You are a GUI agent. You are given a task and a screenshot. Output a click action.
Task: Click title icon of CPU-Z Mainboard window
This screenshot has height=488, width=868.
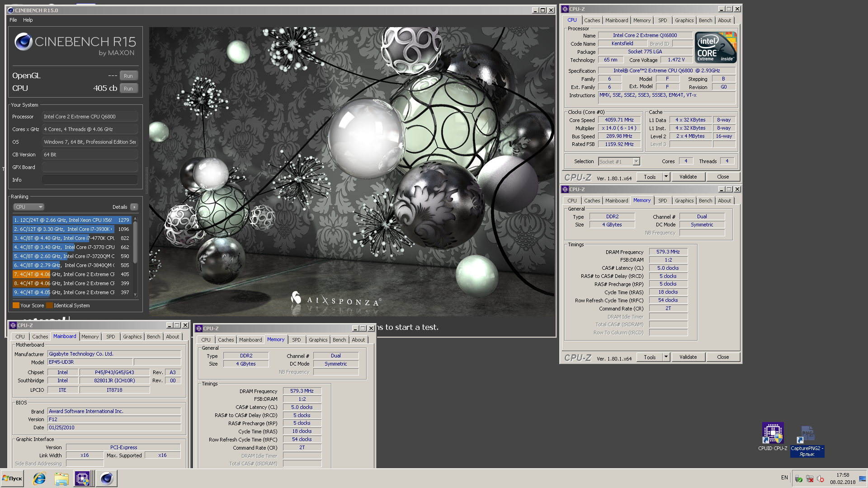[13, 325]
